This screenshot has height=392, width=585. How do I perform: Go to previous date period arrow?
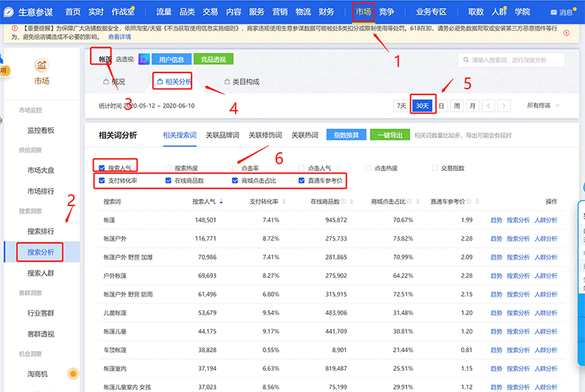489,105
